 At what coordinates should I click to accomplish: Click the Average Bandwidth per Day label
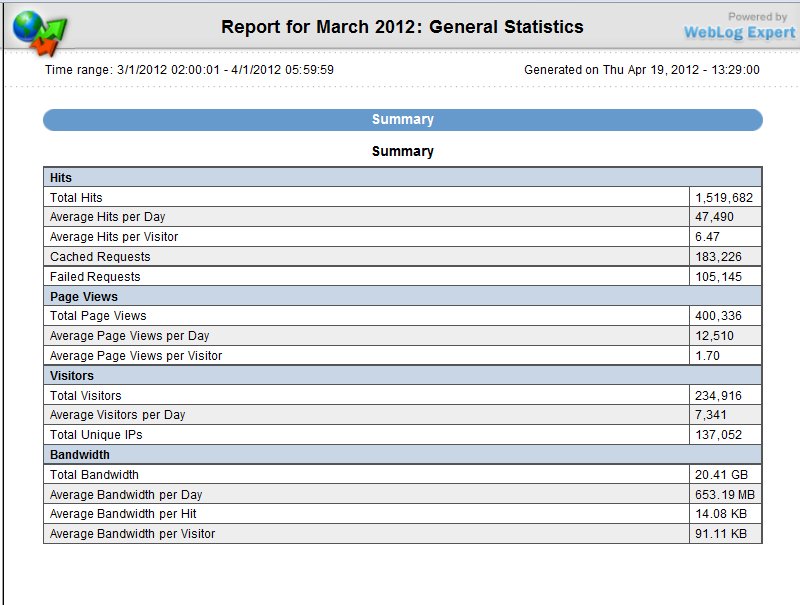point(126,494)
